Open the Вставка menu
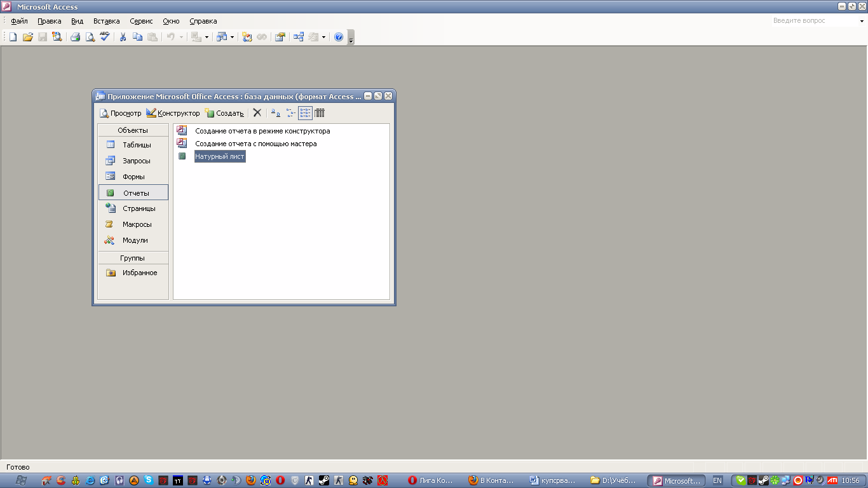 (106, 21)
